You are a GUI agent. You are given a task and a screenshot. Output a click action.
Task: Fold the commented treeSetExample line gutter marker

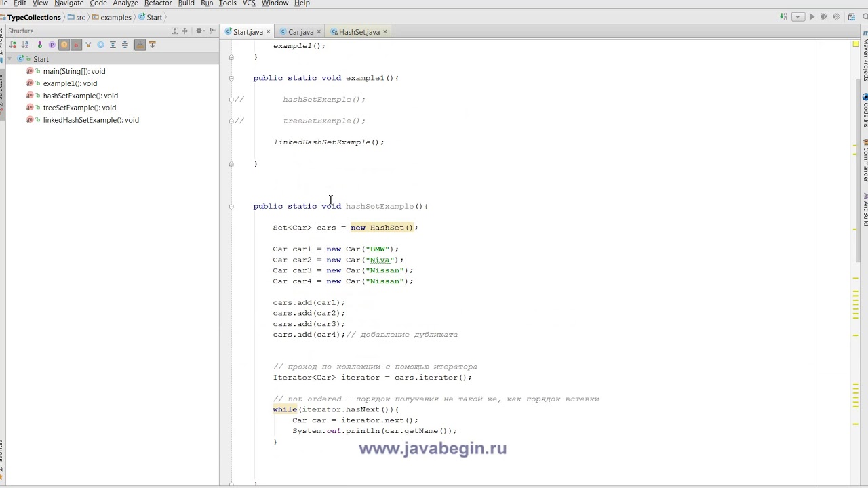pos(231,121)
